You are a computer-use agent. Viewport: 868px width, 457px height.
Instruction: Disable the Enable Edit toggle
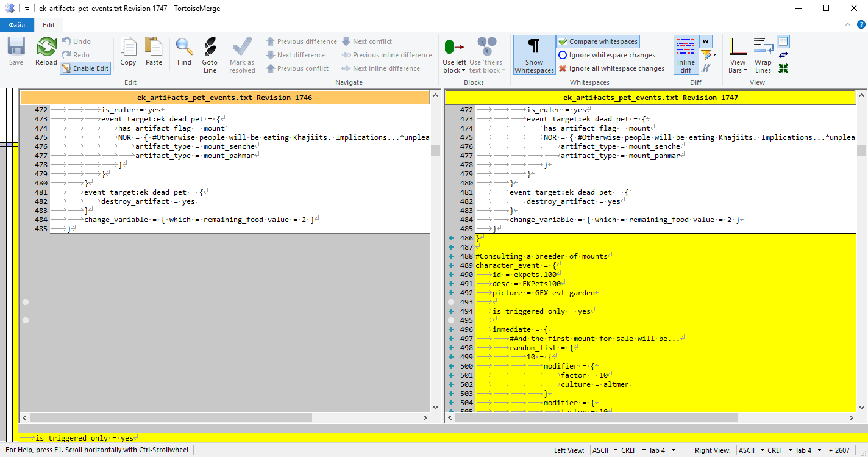coord(85,68)
